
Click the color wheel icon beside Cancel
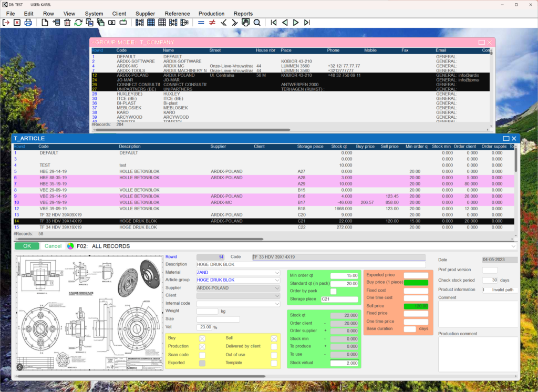pos(70,246)
